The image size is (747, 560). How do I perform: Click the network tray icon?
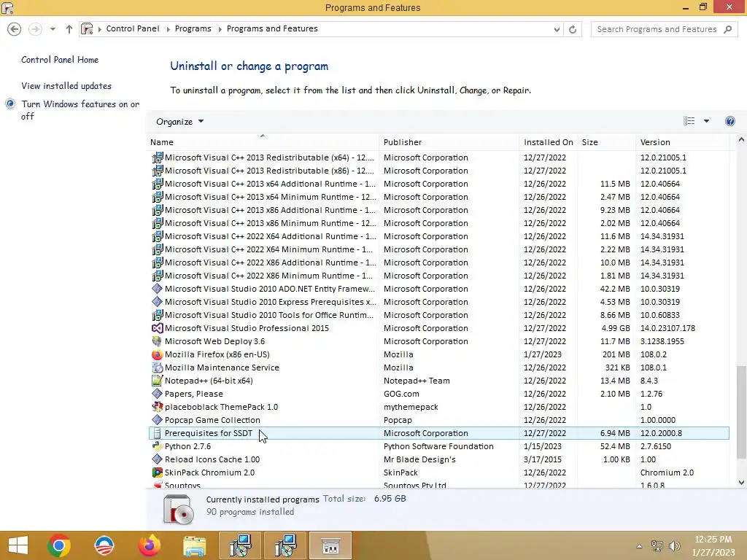tap(657, 546)
